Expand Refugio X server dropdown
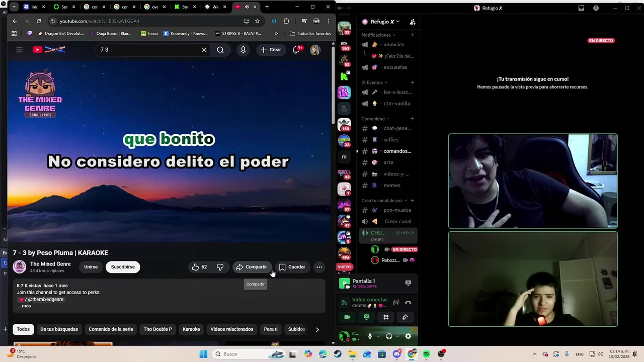Viewport: 644px width, 362px height. (x=397, y=22)
